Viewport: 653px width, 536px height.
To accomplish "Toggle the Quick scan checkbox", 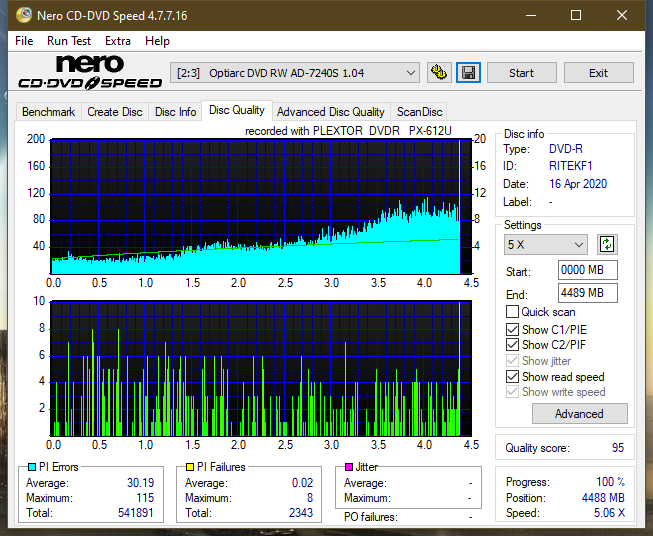I will click(x=512, y=312).
